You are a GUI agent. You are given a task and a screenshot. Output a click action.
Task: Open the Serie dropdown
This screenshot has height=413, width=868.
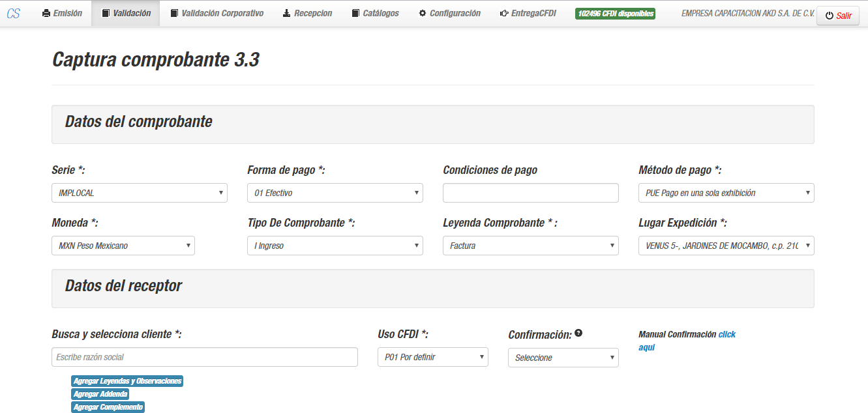[x=140, y=193]
